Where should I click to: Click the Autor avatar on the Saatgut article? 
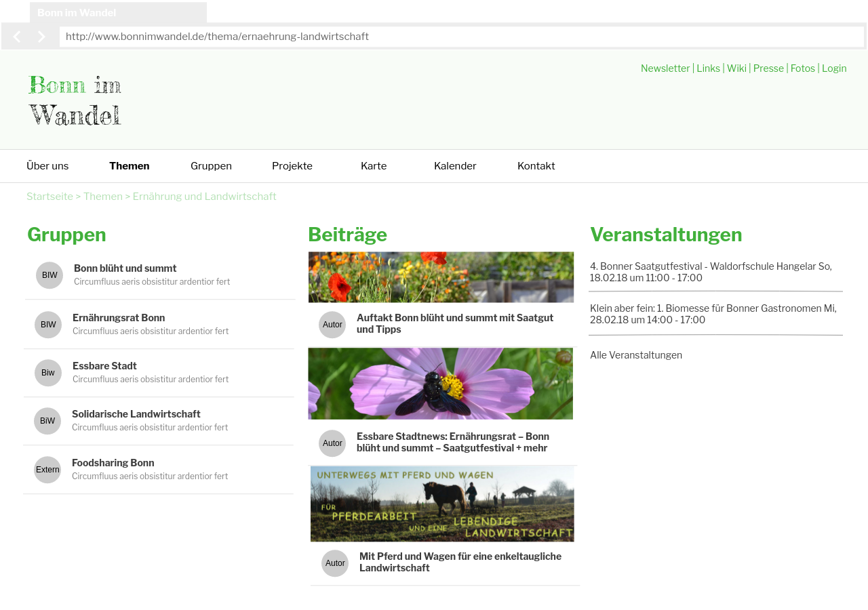point(332,325)
